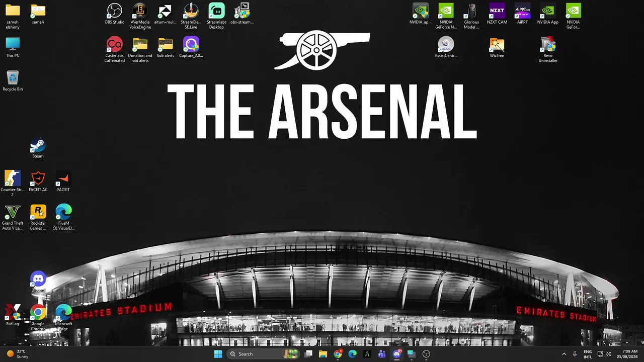Select the NVIDIA GeFor... icon with checkmark
644x362 pixels.
573,16
